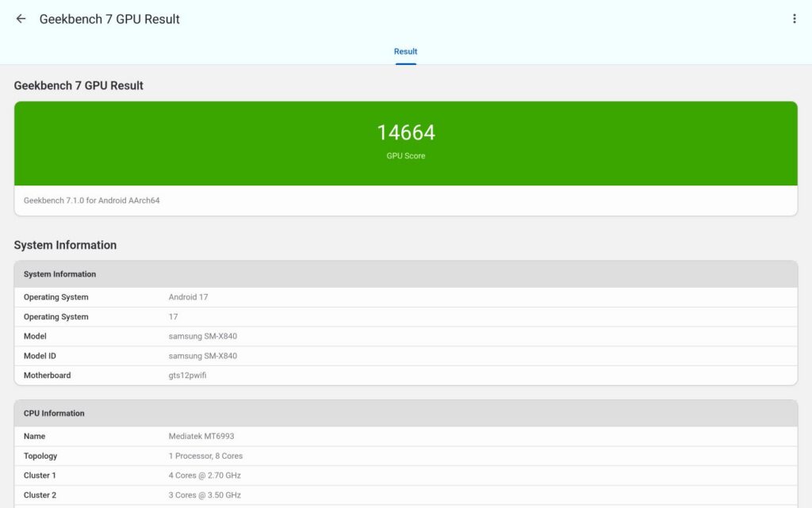The image size is (812, 508).
Task: Click the 'Android 17' operating system value
Action: [188, 297]
